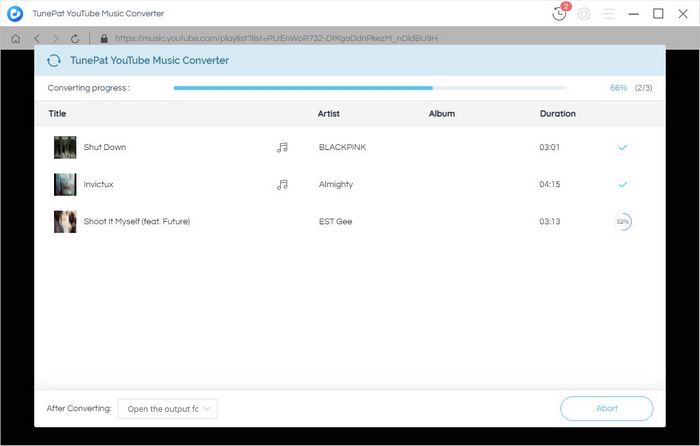700x446 pixels.
Task: Click the After Converting label
Action: [x=79, y=408]
